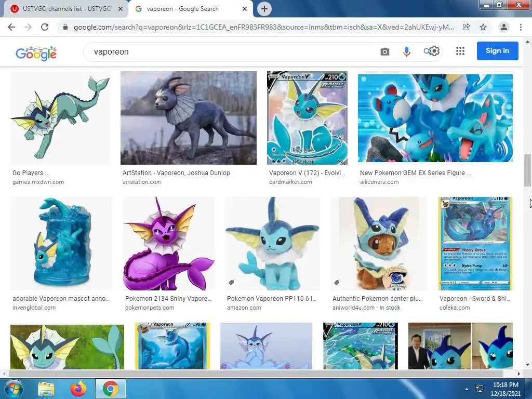The width and height of the screenshot is (532, 399).
Task: Open the purple Shiny Vaporeon image
Action: (x=169, y=244)
